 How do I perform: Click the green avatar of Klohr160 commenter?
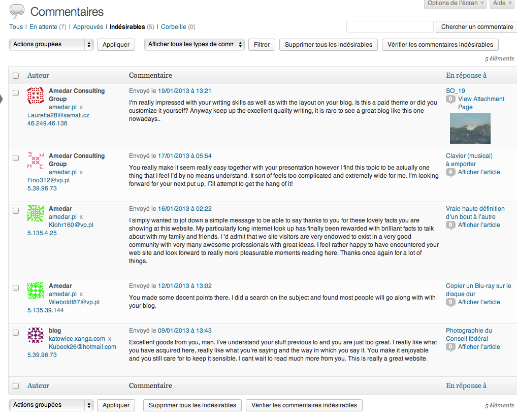coord(36,213)
